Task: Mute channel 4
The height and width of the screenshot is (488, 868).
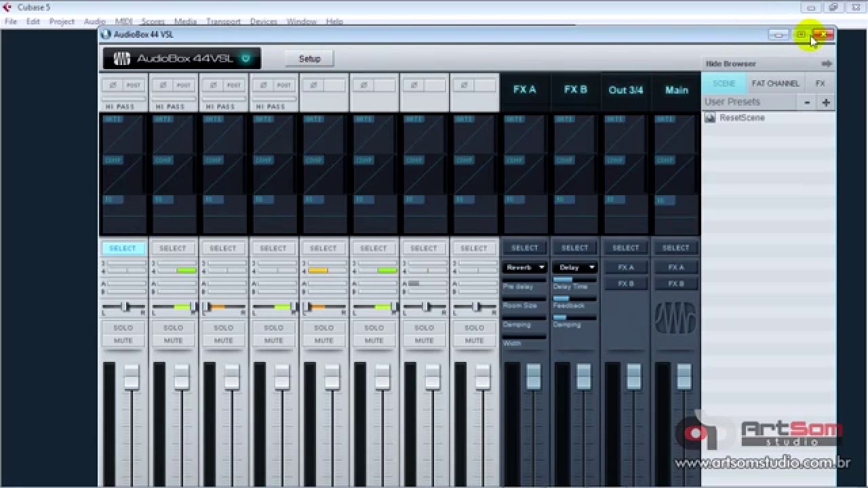Action: (273, 340)
